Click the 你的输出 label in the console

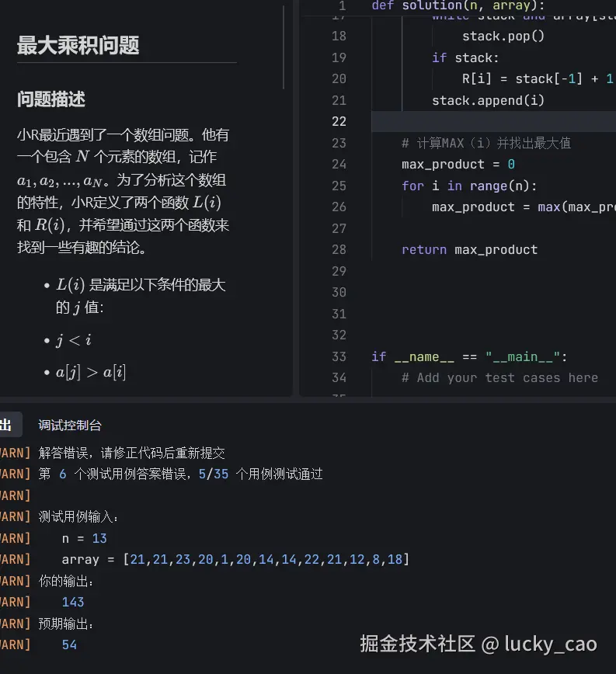click(x=66, y=581)
